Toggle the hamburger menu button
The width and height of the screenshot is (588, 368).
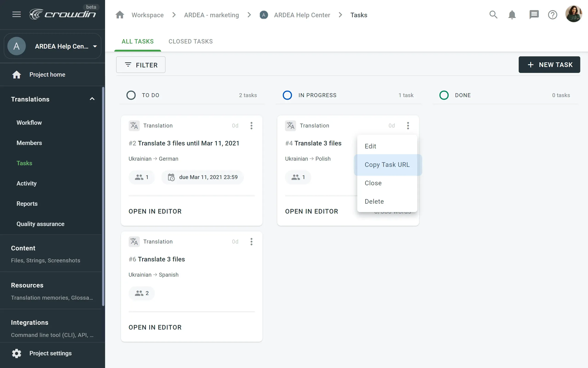pyautogui.click(x=16, y=14)
